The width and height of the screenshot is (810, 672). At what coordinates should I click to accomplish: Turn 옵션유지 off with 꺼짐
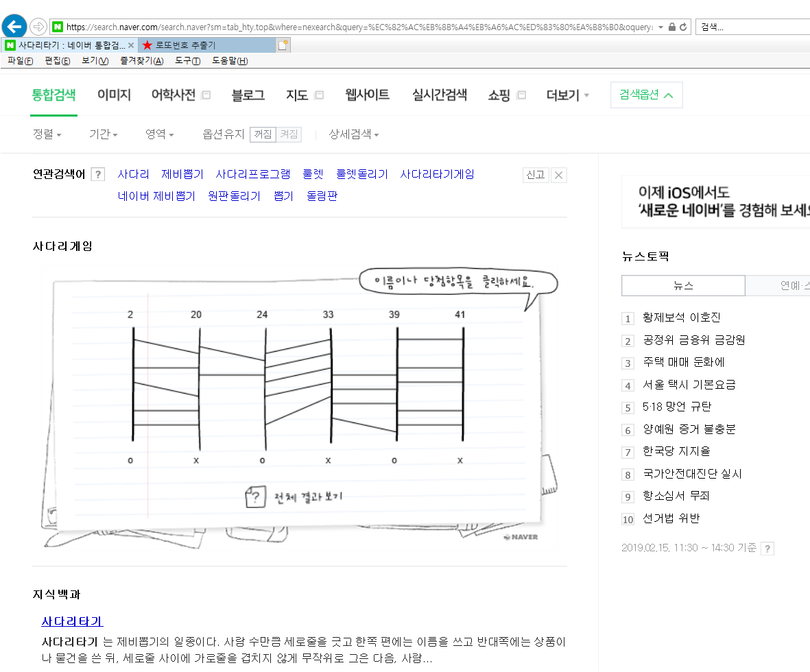263,134
